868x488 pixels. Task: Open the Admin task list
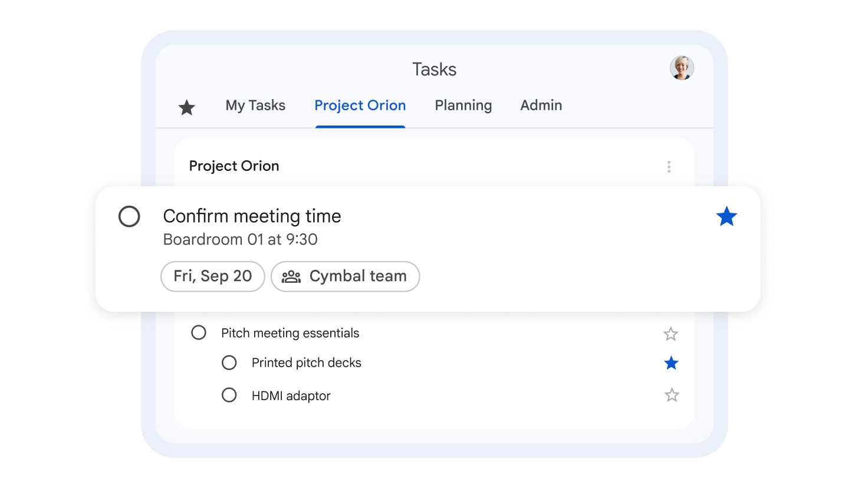pyautogui.click(x=541, y=105)
